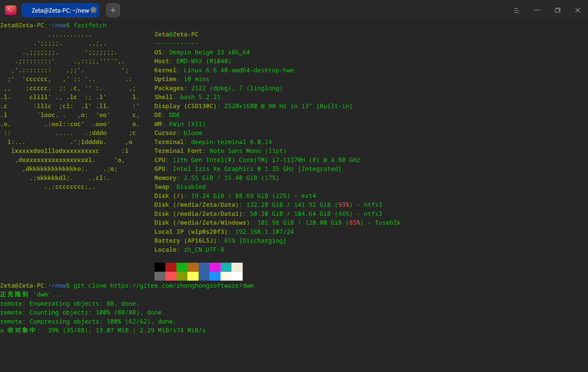This screenshot has width=588, height=372.
Task: Click the WM KWin (X11) line
Action: click(180, 124)
